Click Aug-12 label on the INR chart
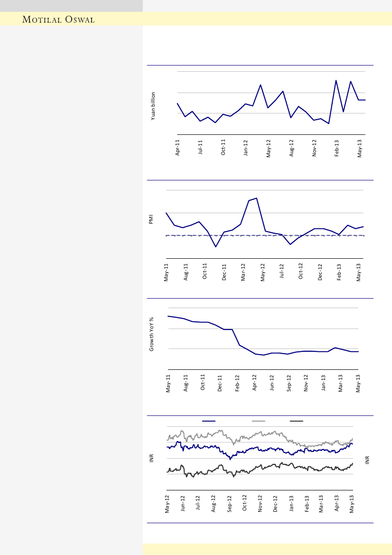The height and width of the screenshot is (555, 392). click(214, 504)
